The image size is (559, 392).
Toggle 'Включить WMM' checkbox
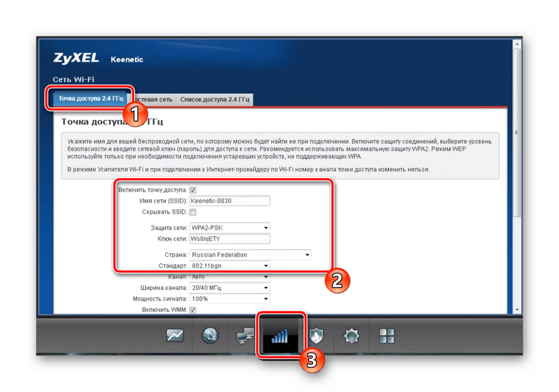pos(193,310)
